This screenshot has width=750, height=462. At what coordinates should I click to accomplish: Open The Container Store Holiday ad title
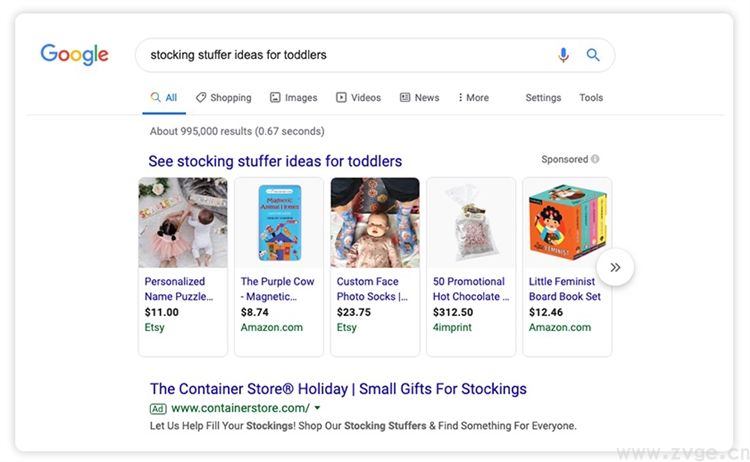coord(338,389)
